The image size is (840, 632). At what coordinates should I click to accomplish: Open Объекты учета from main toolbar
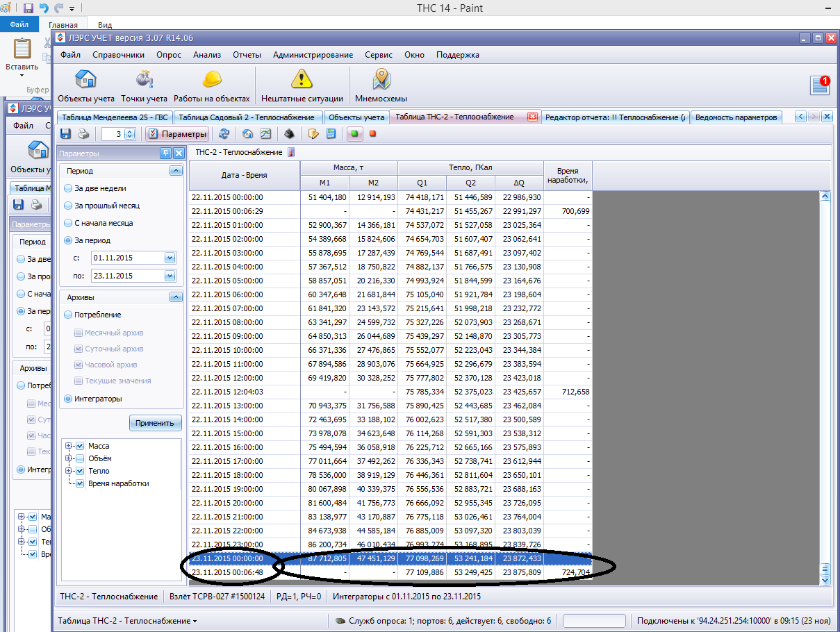point(85,86)
